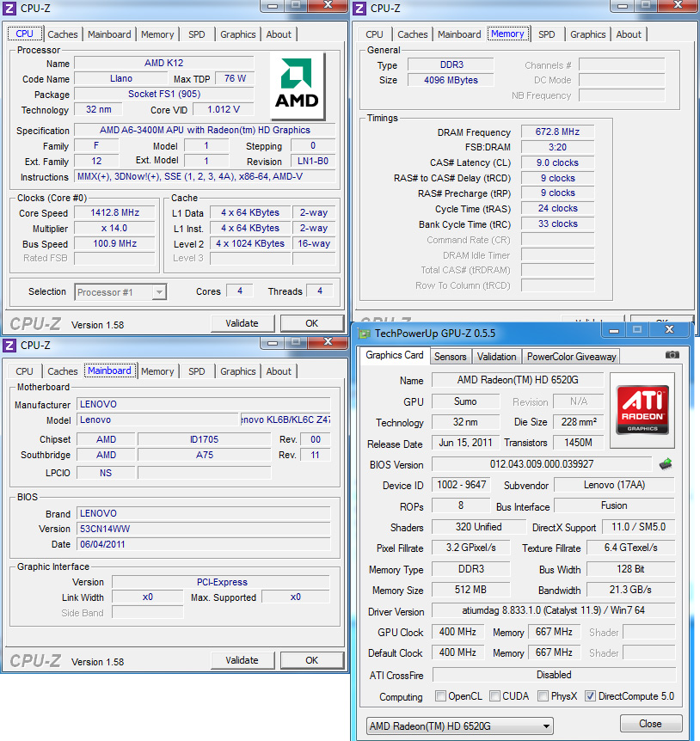The image size is (700, 741).
Task: Click the Southbridge A75 value
Action: click(x=204, y=455)
